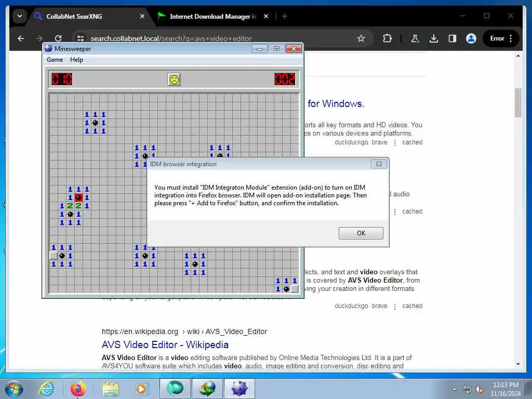Viewport: 532px width, 399px height.
Task: Open the browser downloads icon
Action: [434, 38]
